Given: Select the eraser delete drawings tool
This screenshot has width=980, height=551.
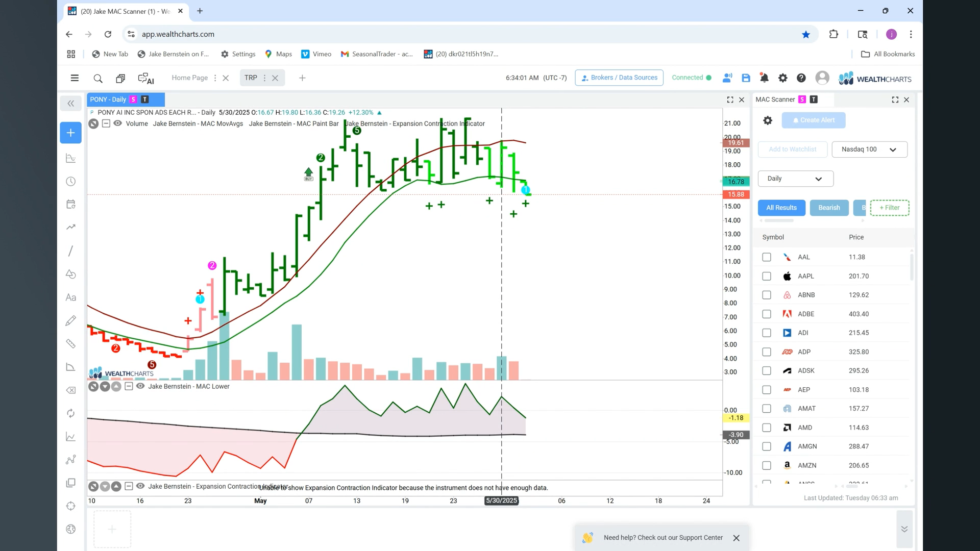Looking at the screenshot, I should click(70, 390).
